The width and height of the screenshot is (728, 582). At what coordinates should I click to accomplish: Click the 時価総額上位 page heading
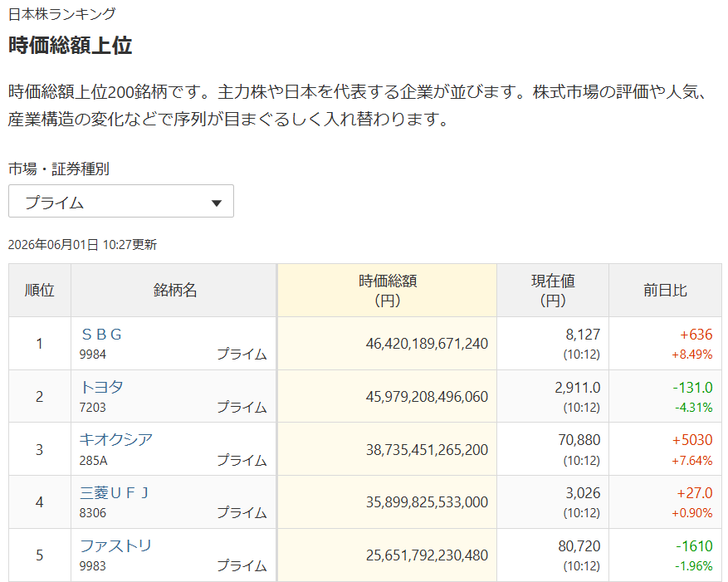pyautogui.click(x=70, y=45)
